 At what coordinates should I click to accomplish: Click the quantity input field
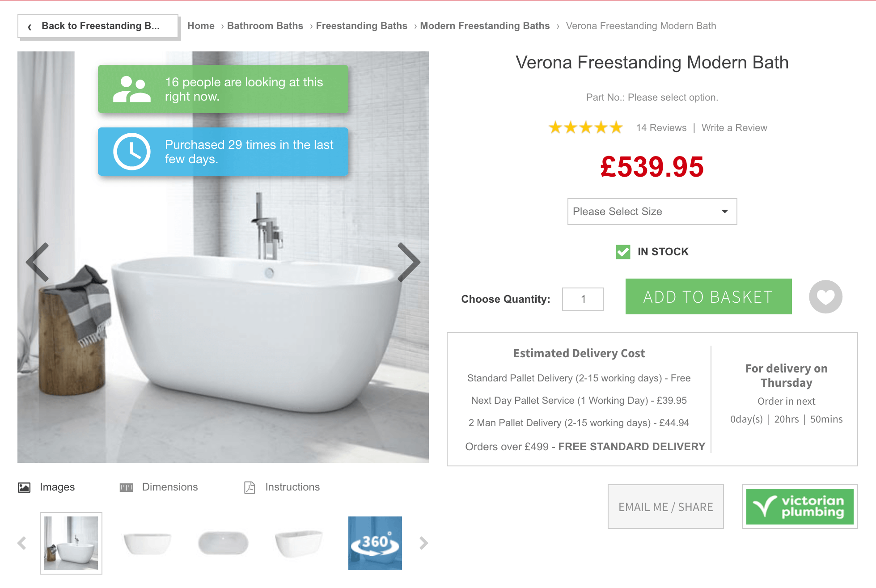tap(583, 299)
